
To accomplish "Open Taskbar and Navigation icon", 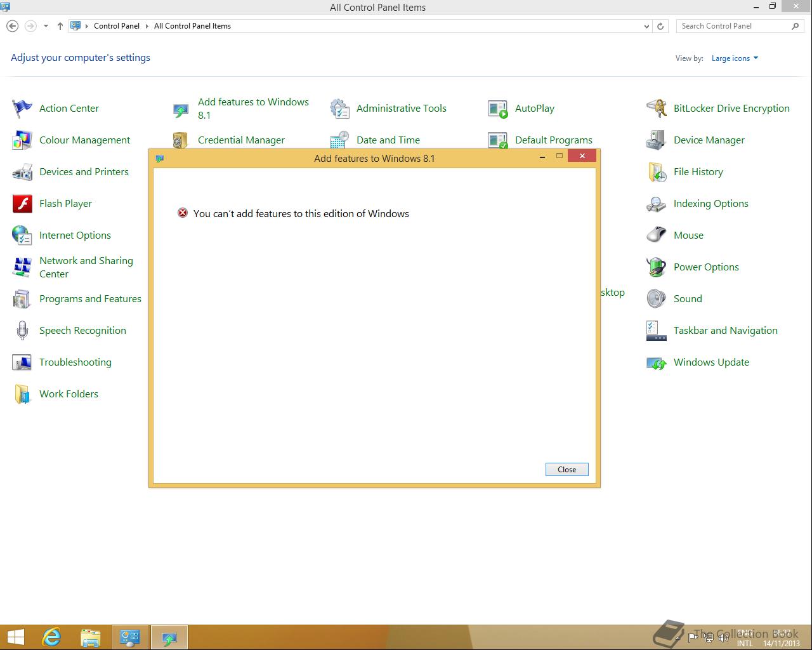I will point(657,331).
